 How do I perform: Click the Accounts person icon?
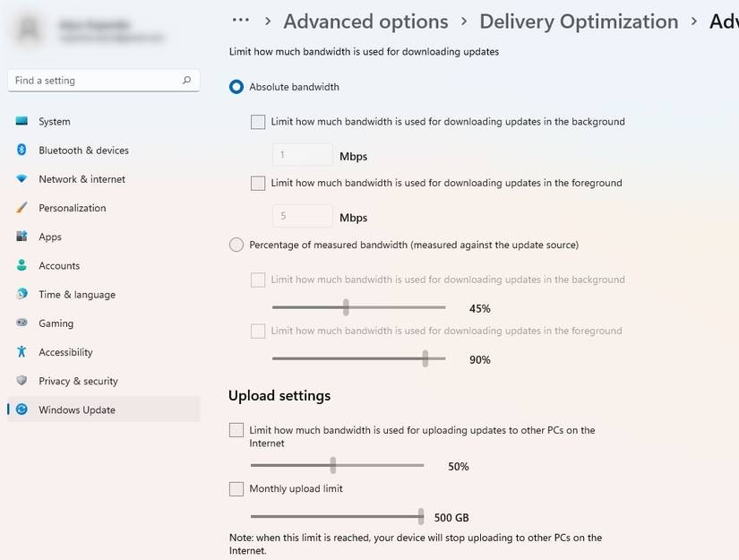(x=21, y=266)
